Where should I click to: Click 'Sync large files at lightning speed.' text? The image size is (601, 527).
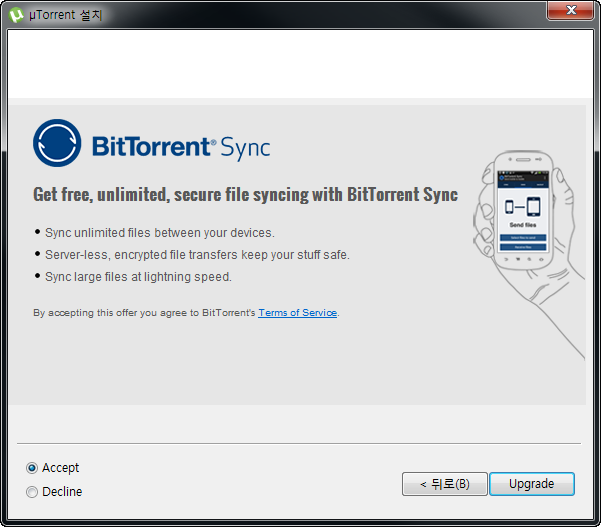tap(138, 276)
